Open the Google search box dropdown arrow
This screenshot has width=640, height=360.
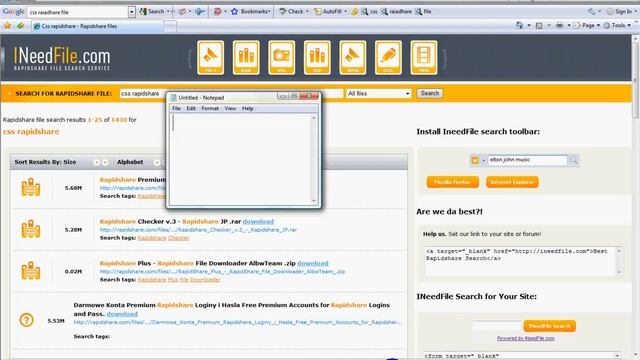[131, 12]
